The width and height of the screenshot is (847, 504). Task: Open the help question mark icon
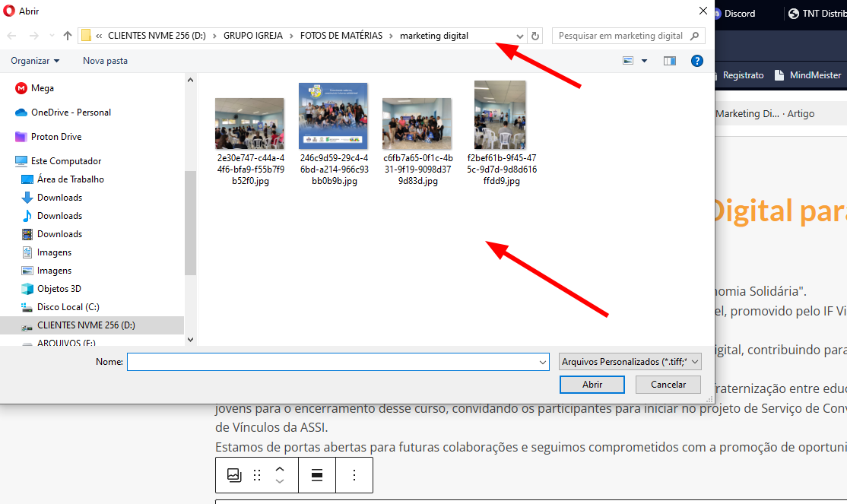(x=696, y=61)
